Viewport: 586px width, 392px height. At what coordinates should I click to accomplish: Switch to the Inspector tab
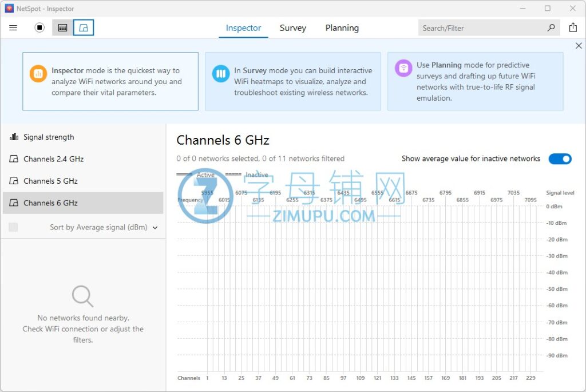click(x=243, y=28)
